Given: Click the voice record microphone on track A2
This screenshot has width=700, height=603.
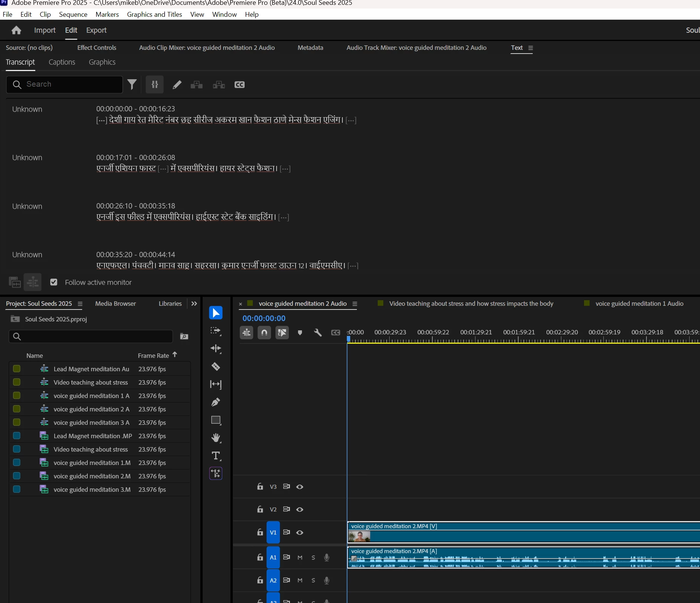Looking at the screenshot, I should pyautogui.click(x=327, y=580).
